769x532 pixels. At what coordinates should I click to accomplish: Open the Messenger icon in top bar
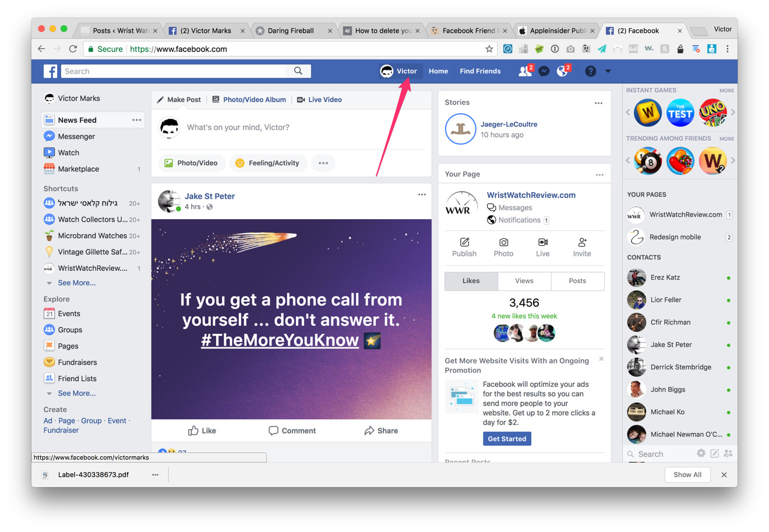[544, 71]
